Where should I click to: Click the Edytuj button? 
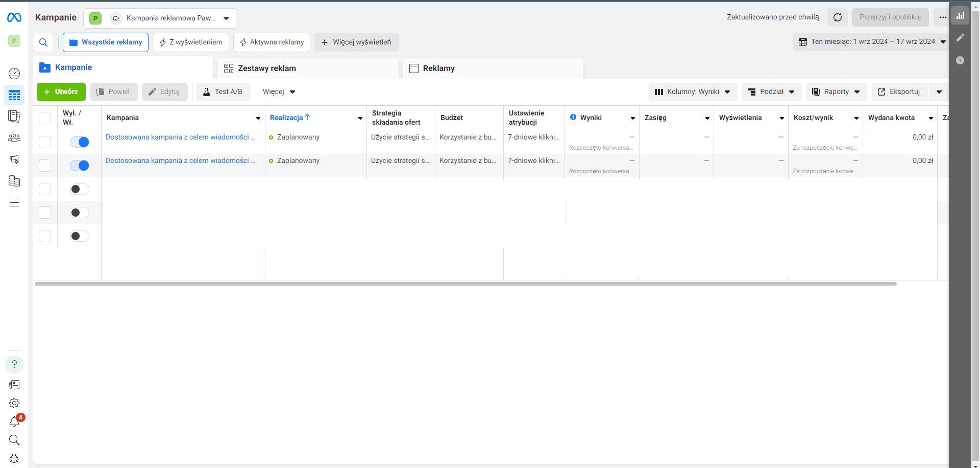pos(165,92)
